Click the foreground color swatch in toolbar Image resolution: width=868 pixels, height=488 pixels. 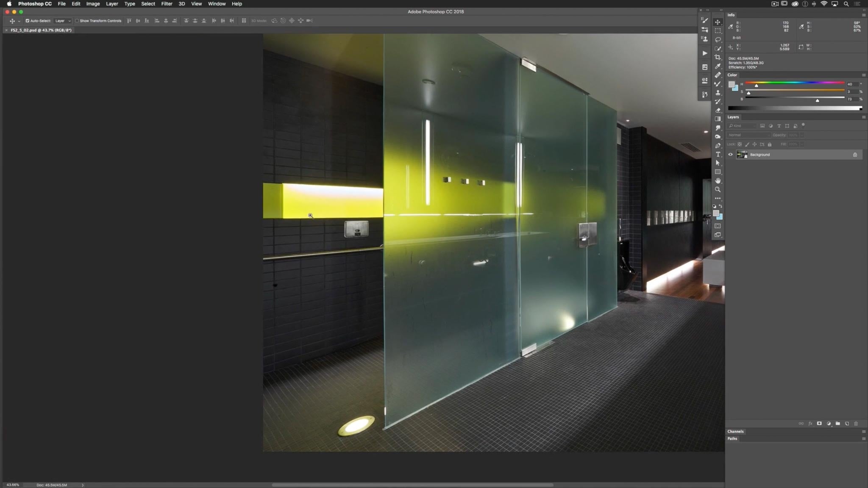[716, 213]
